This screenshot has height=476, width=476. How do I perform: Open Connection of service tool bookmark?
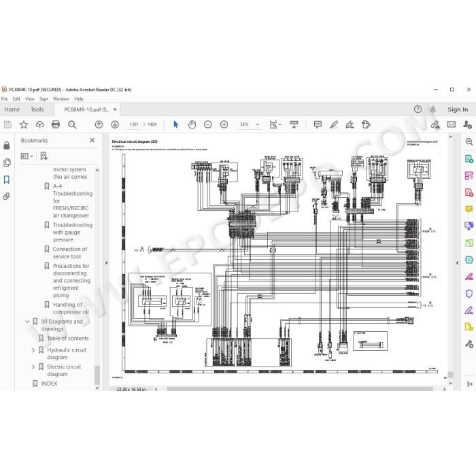(x=70, y=252)
